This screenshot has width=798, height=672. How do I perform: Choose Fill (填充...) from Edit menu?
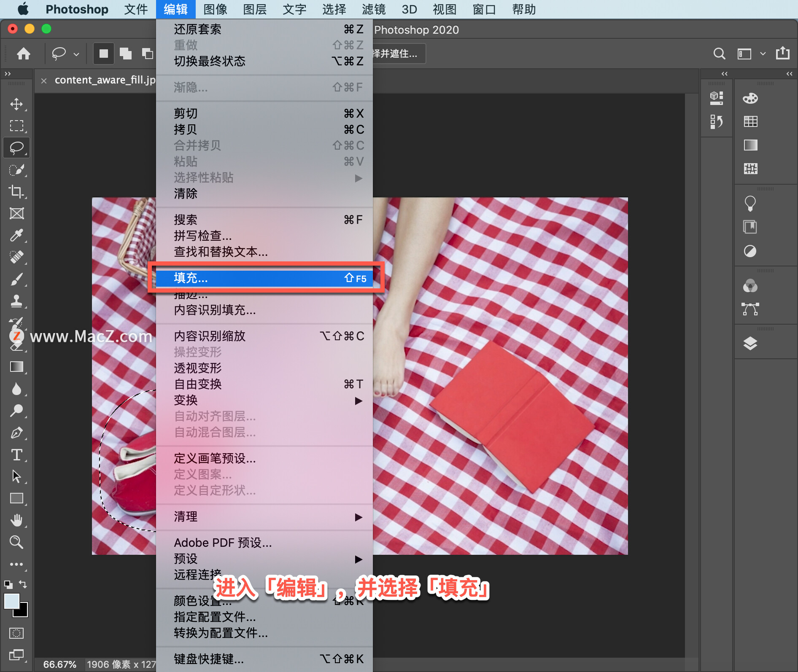(264, 278)
